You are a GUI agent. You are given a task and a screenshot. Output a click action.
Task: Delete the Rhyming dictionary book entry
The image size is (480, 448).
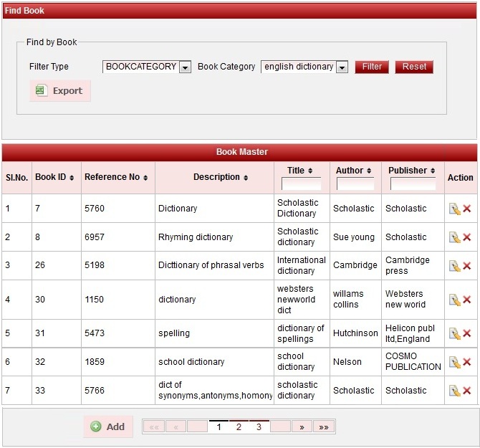[x=467, y=237]
